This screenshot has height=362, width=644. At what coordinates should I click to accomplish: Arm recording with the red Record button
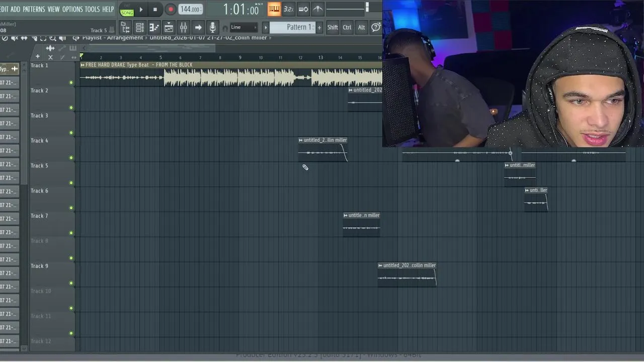tap(171, 9)
